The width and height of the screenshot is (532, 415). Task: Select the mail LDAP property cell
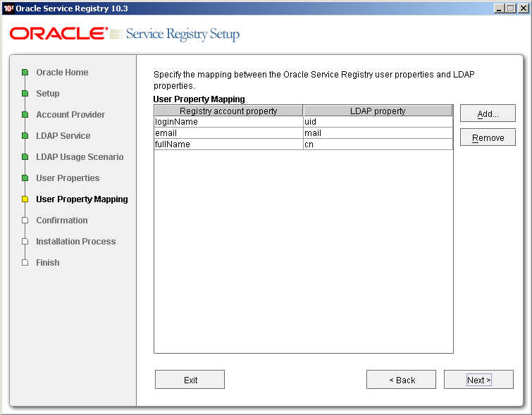point(378,133)
